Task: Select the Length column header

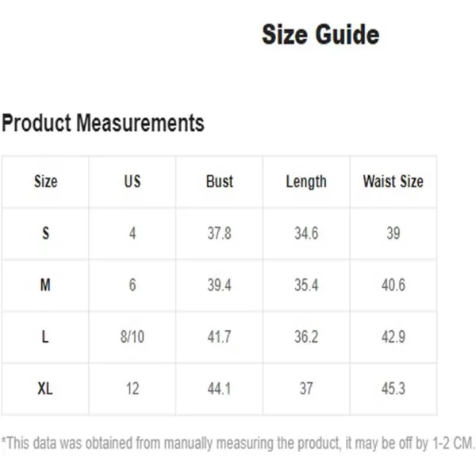Action: [306, 182]
